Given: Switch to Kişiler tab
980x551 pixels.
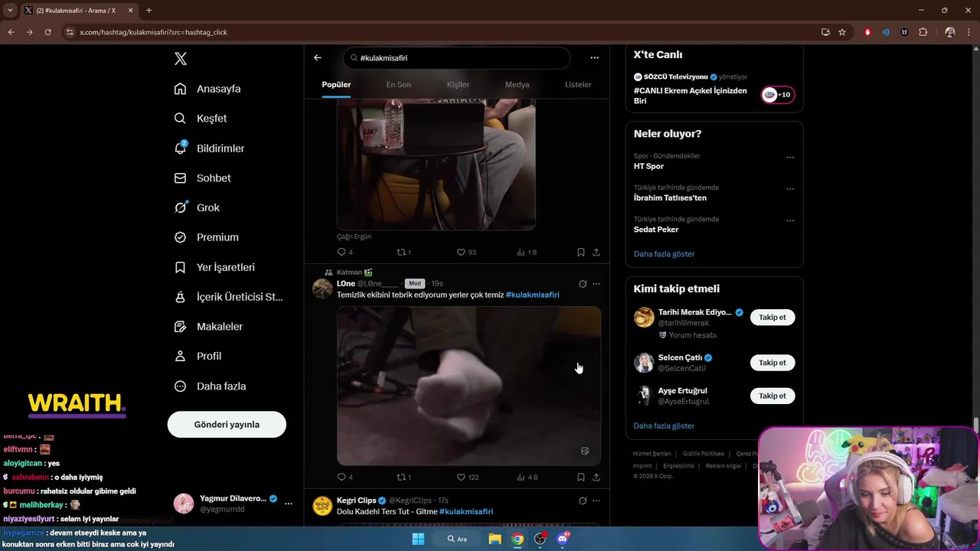Looking at the screenshot, I should coord(458,85).
